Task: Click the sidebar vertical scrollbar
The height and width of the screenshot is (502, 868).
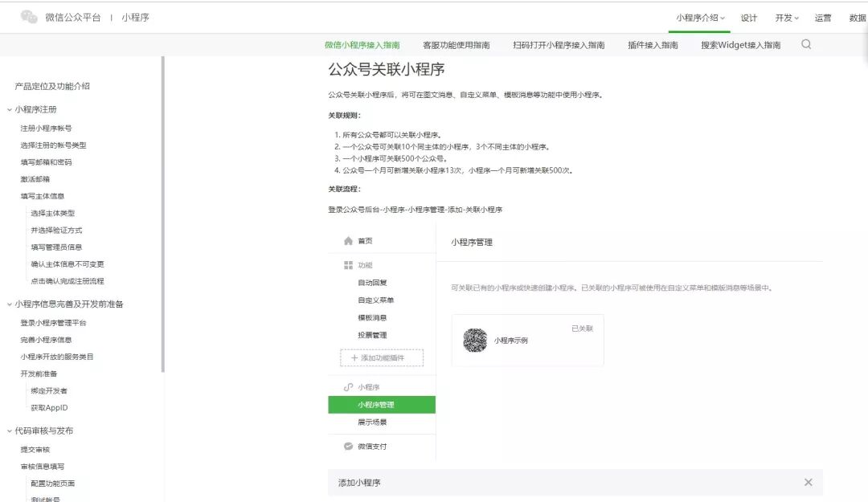Action: pyautogui.click(x=162, y=214)
